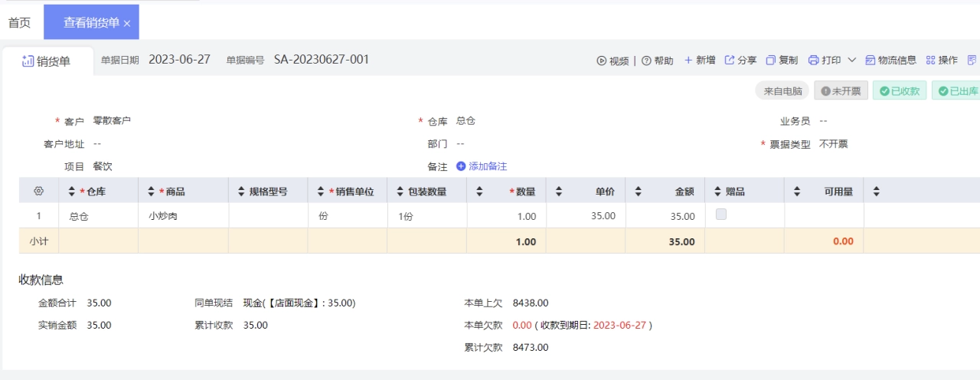Share the order via 分享

coord(740,60)
